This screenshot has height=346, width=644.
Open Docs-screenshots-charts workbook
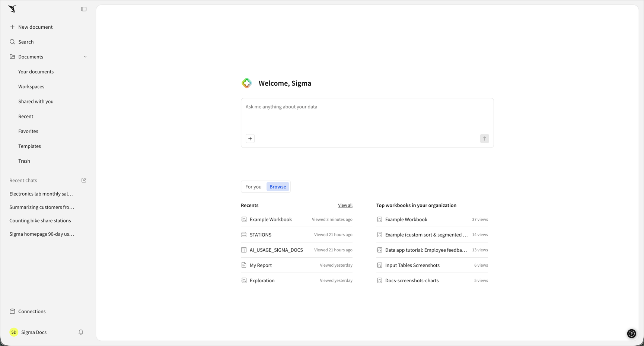click(432, 280)
